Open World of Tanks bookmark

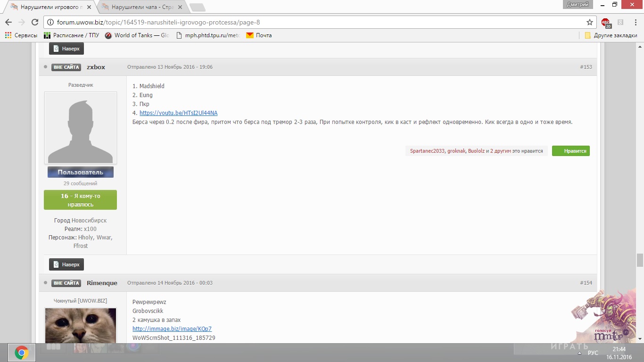(x=137, y=35)
